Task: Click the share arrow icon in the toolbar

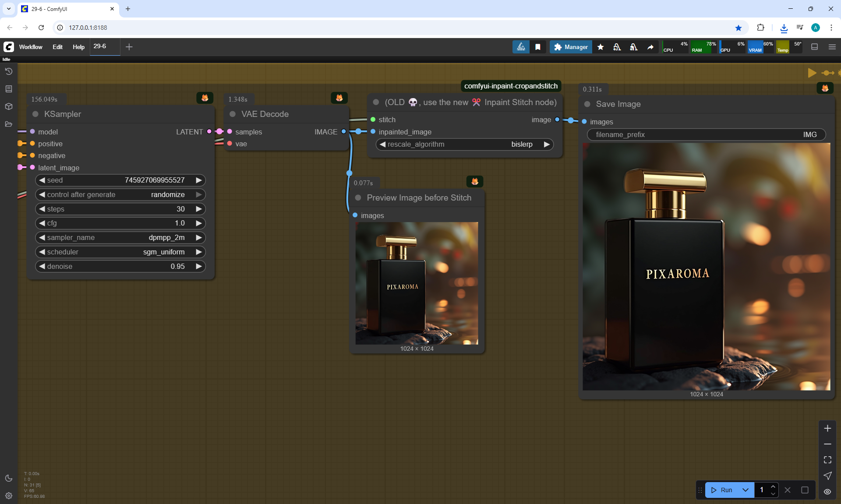Action: click(x=650, y=47)
